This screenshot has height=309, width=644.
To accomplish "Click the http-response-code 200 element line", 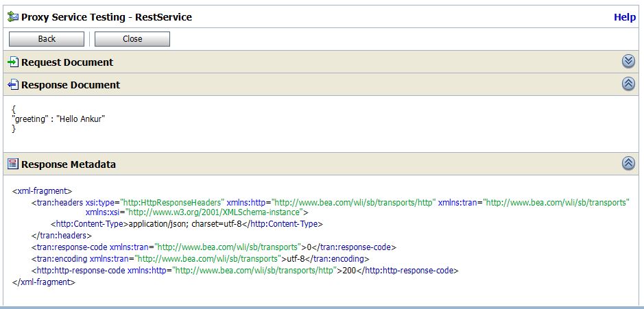I will (244, 271).
